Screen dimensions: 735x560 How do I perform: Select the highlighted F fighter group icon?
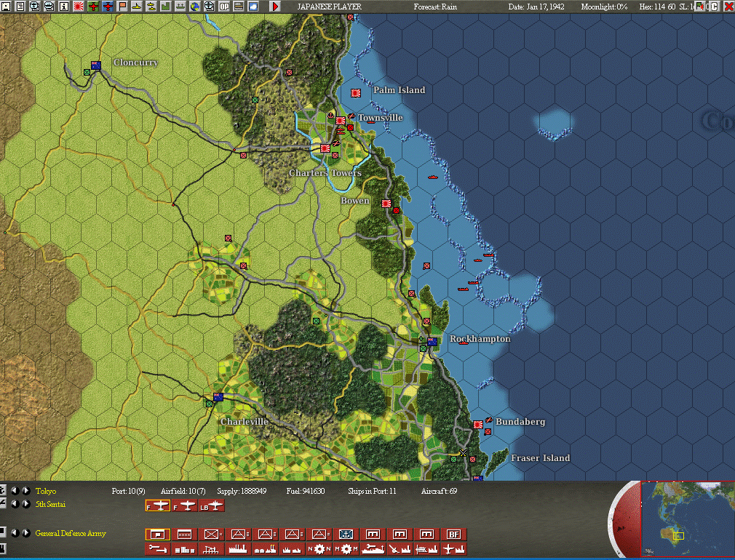157,506
